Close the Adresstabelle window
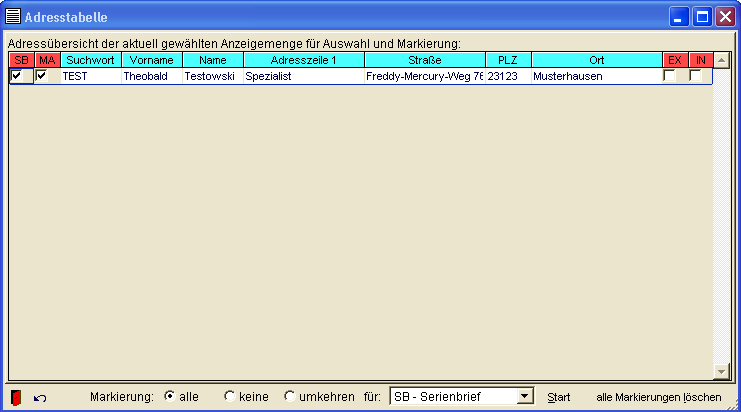Viewport: 741px width, 412px height. click(x=725, y=17)
